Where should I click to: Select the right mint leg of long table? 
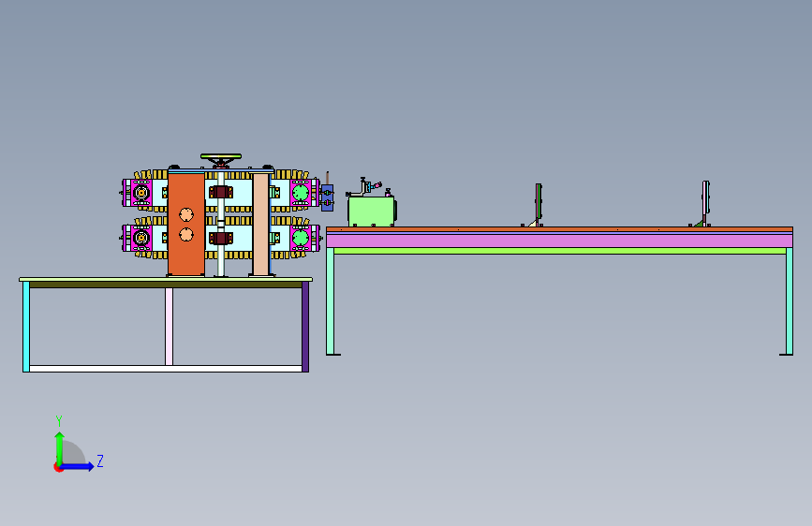pos(790,301)
